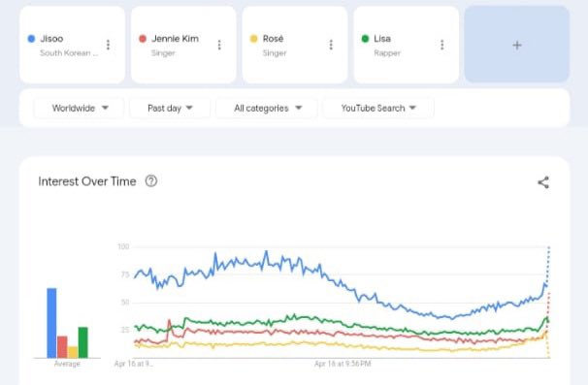Click the plus icon to add a comparison
Viewport: 588px width, 385px height.
click(517, 45)
